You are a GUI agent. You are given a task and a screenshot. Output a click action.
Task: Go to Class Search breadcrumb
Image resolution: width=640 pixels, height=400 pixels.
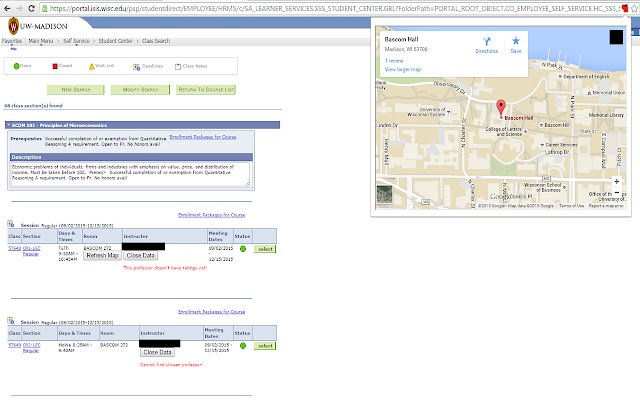click(156, 41)
